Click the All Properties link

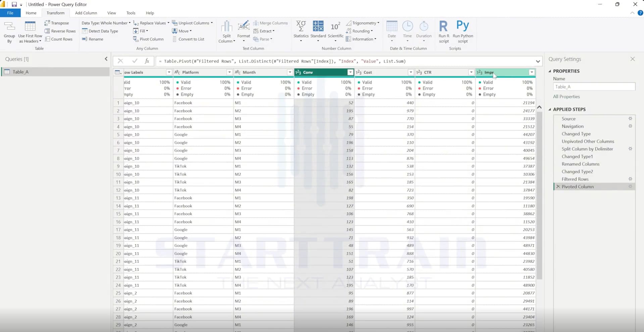click(x=566, y=97)
